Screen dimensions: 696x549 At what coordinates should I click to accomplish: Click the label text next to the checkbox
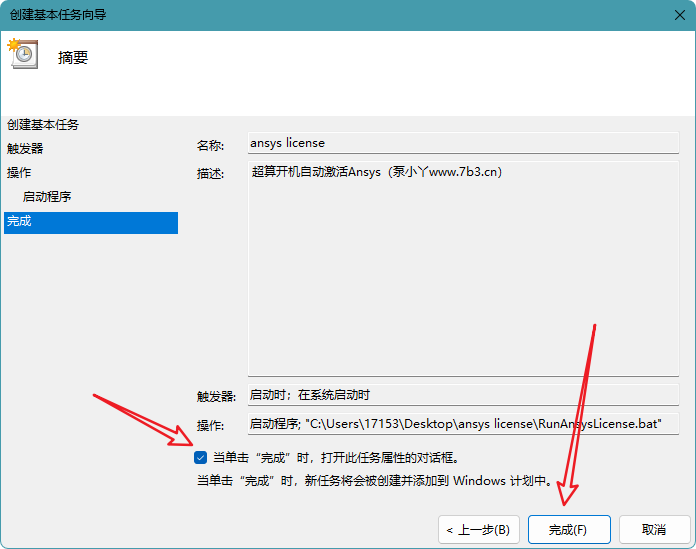(x=336, y=458)
